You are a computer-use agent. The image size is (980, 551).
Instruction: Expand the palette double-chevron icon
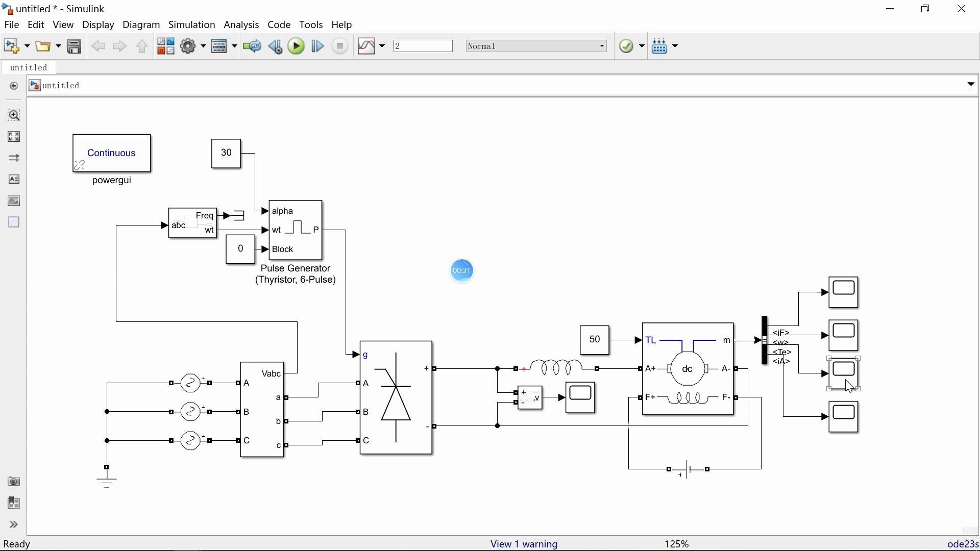point(14,525)
